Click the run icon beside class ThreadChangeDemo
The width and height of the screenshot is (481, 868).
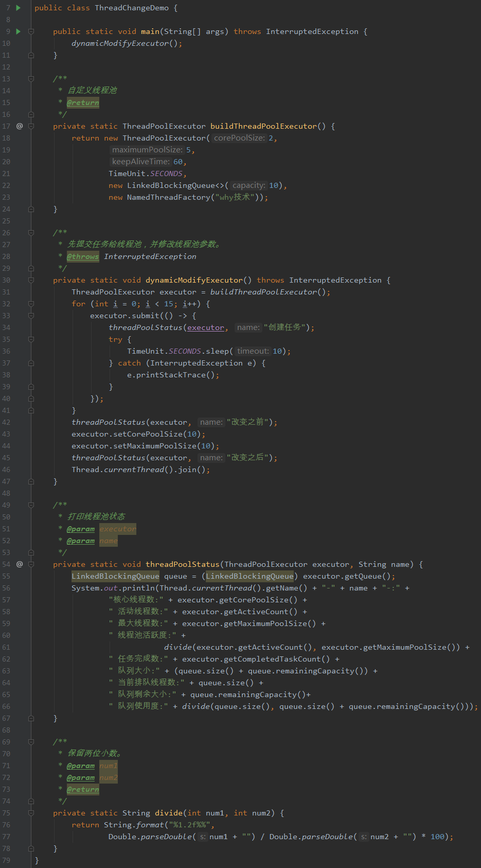click(19, 8)
